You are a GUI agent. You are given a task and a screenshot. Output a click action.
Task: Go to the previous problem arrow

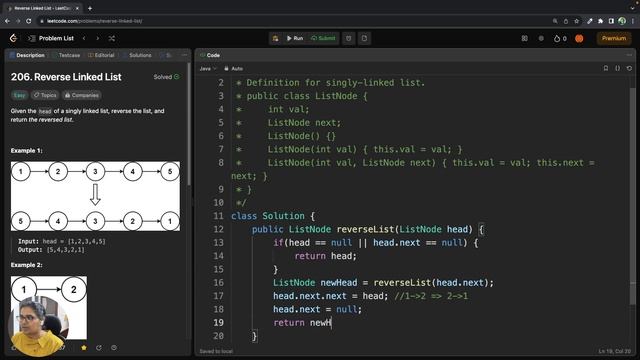pos(84,38)
